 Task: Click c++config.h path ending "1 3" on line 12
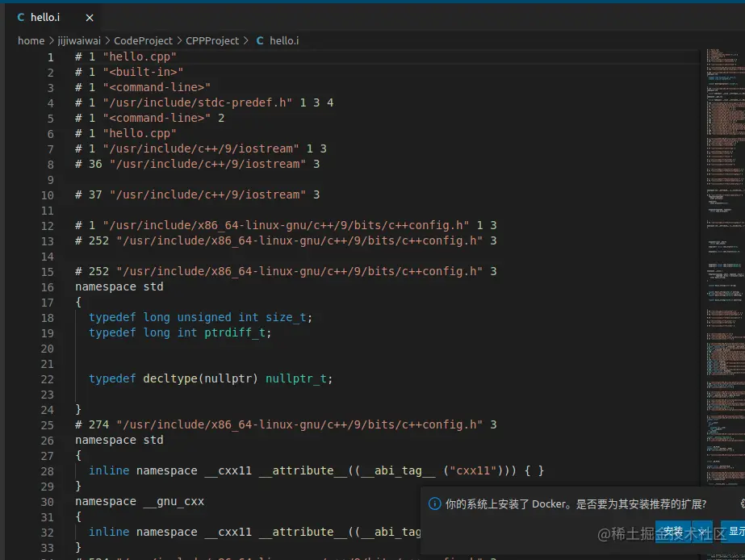tap(299, 225)
